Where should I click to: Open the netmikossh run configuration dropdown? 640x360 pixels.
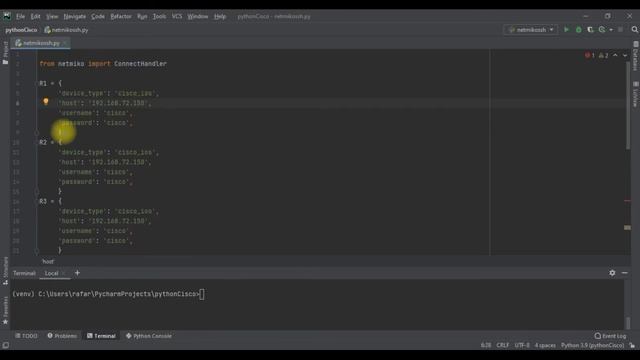click(531, 30)
